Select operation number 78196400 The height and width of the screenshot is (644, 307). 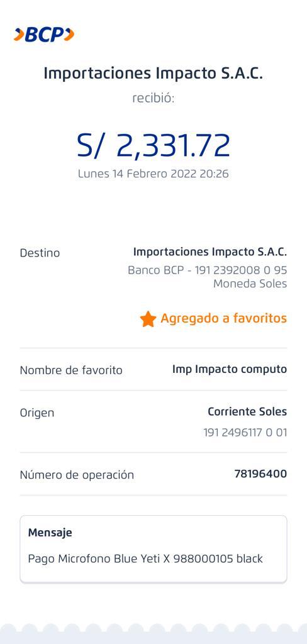[x=260, y=474]
